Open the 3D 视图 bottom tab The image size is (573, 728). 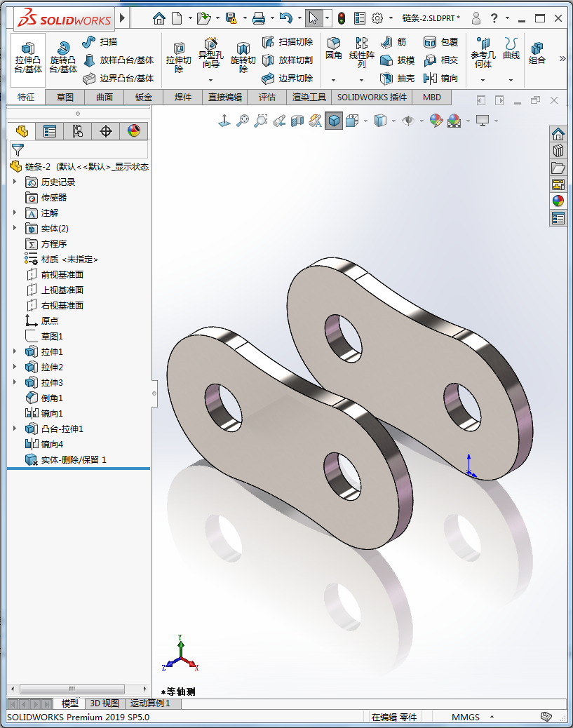click(105, 703)
